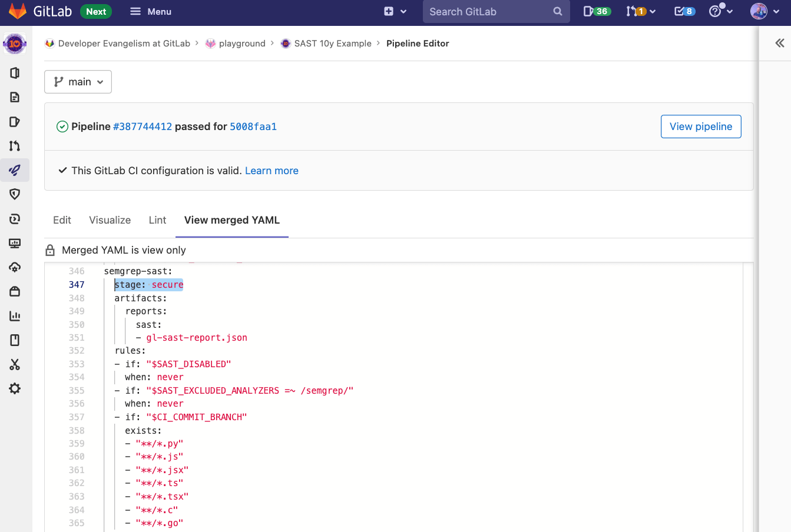Open the Packages & Registries section
Viewport: 791px width, 532px height.
(15, 291)
